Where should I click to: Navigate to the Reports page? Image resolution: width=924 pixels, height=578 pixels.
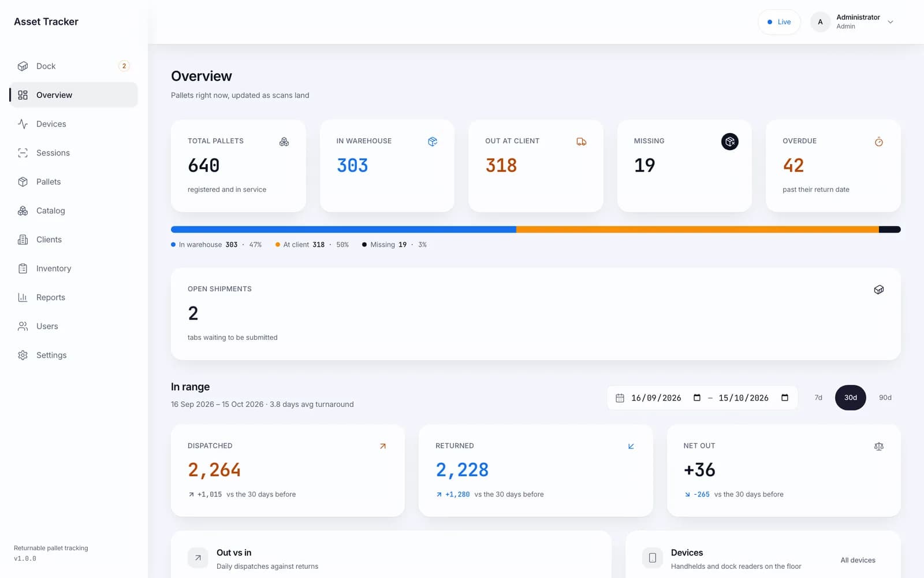(x=74, y=297)
